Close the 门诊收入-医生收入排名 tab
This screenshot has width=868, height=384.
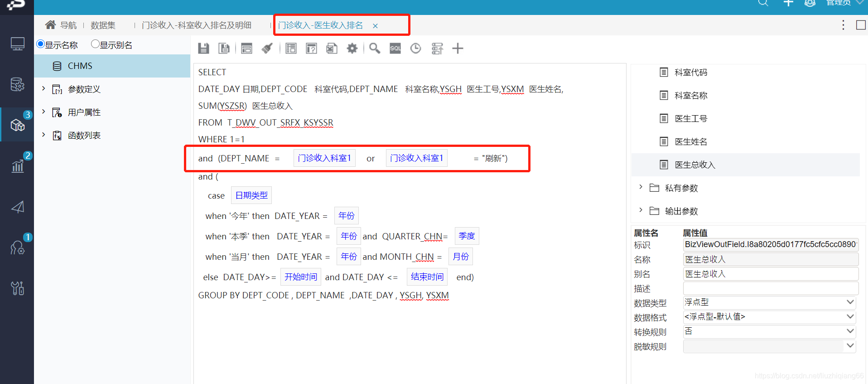(x=375, y=26)
